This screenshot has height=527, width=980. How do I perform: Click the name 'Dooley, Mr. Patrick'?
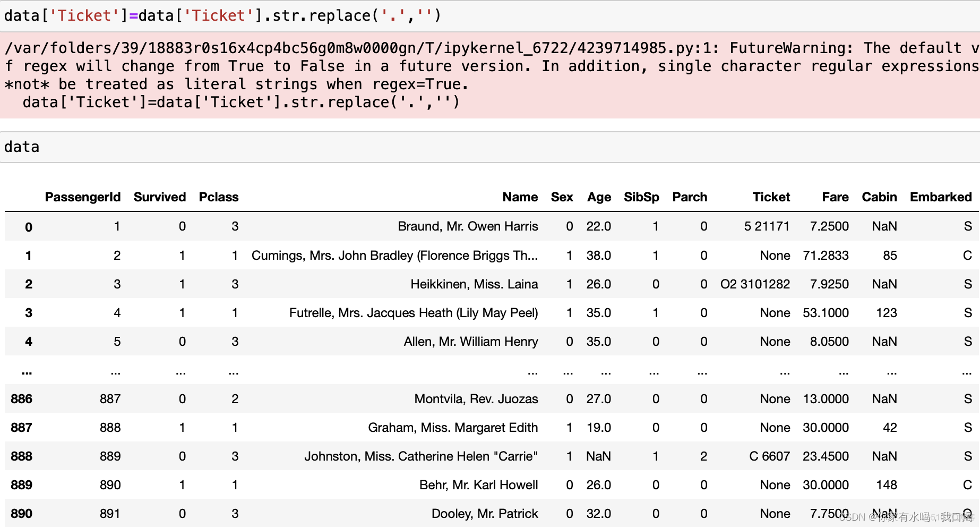tap(485, 514)
